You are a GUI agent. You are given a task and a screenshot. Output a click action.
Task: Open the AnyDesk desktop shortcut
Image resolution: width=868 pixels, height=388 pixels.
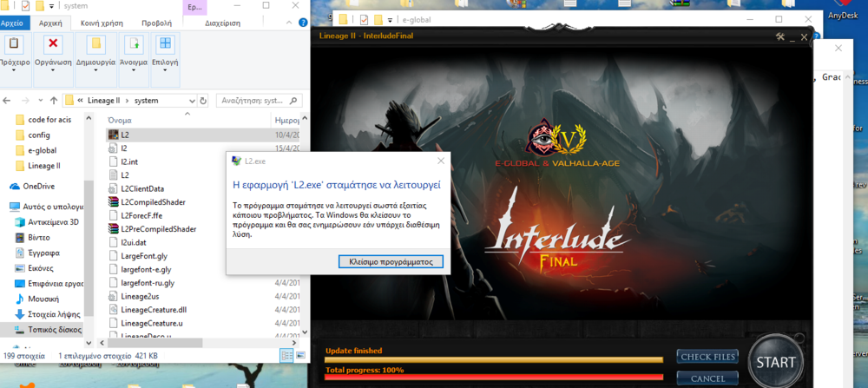tap(843, 10)
